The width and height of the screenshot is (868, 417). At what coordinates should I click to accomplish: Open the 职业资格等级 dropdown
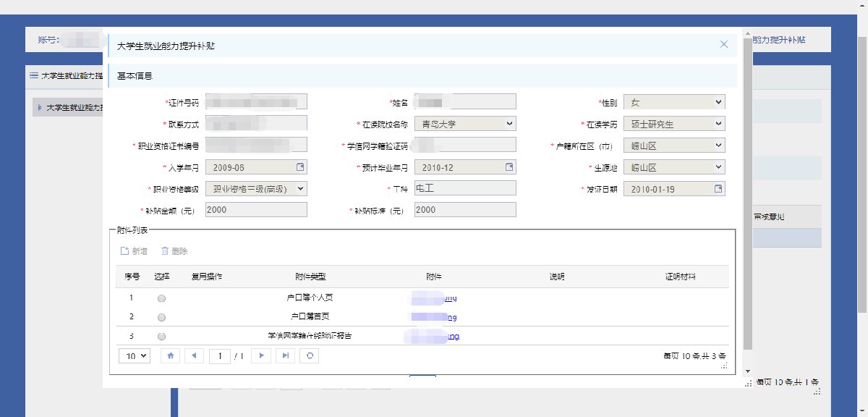tap(256, 188)
